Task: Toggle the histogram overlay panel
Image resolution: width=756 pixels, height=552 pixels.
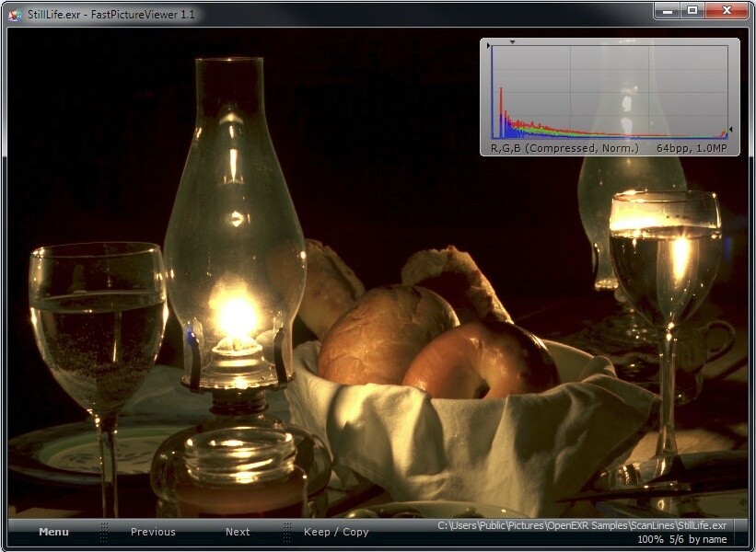Action: 608,92
